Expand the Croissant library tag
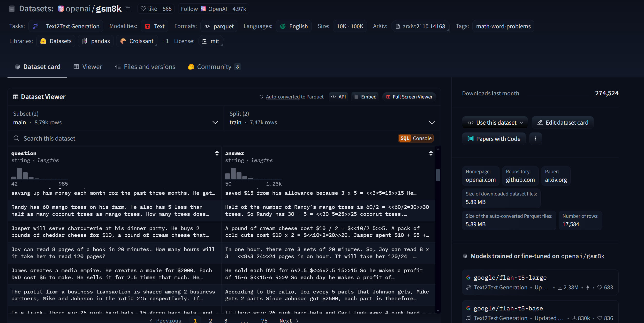 (x=137, y=41)
